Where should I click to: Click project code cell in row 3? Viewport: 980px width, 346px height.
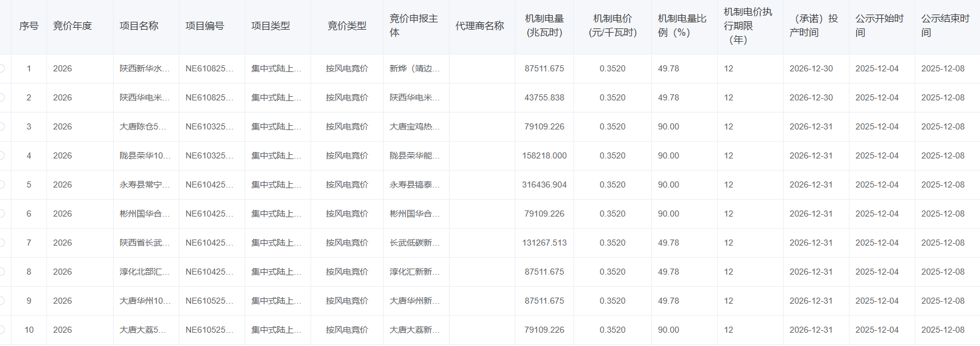[x=209, y=126]
